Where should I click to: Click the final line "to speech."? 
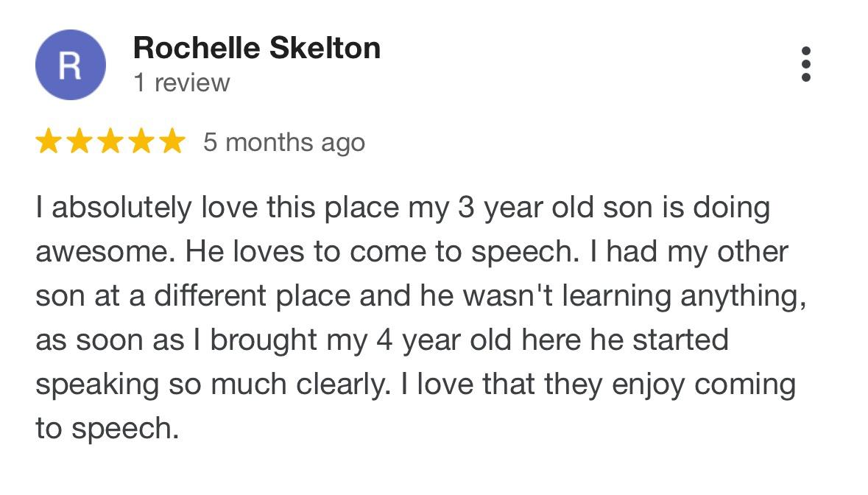pyautogui.click(x=107, y=429)
